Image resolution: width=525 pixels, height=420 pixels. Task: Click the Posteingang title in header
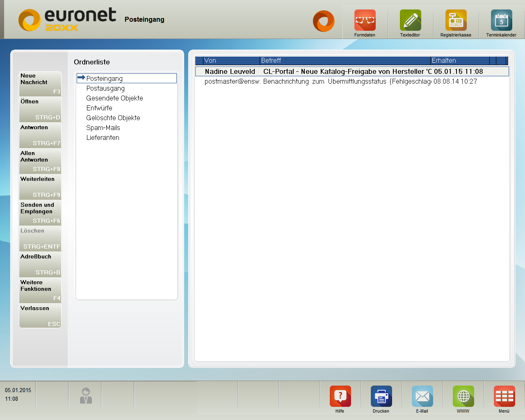(144, 19)
